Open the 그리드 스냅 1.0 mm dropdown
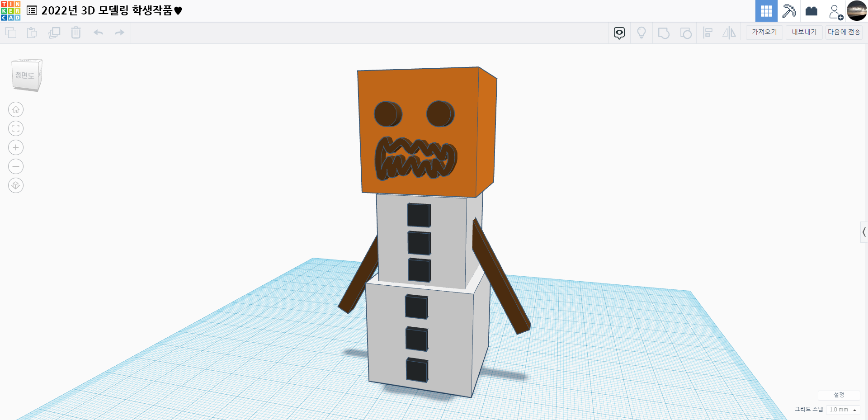This screenshot has width=868, height=420. coord(843,410)
